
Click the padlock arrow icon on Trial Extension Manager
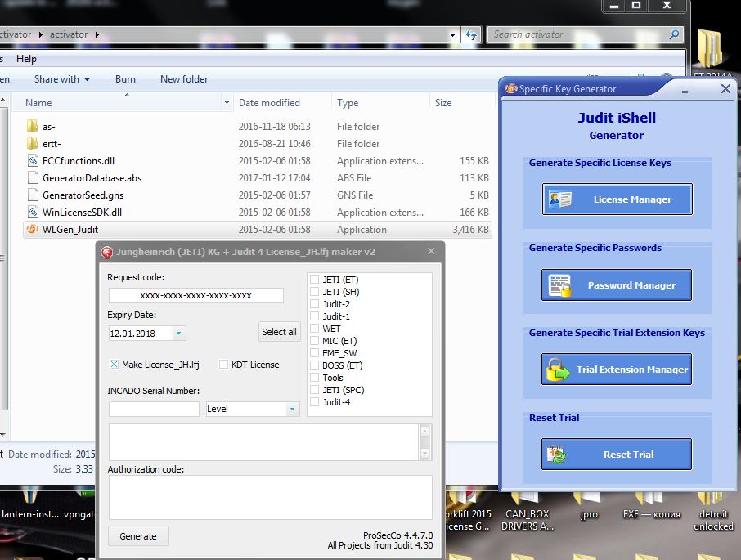click(558, 370)
